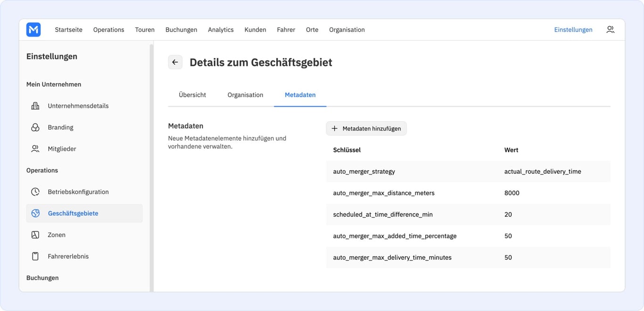Switch to the Übersicht tab
The width and height of the screenshot is (644, 311).
coord(192,95)
